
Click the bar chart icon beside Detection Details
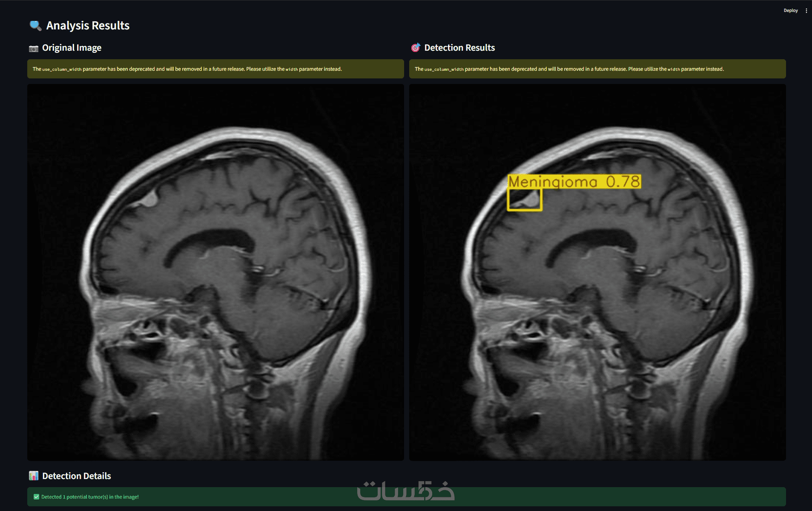click(x=33, y=476)
